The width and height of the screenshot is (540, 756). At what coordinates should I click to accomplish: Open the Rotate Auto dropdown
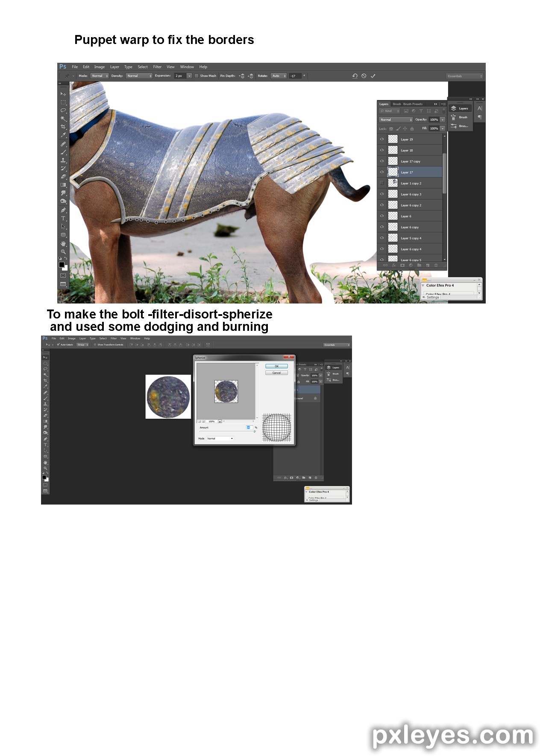click(279, 76)
